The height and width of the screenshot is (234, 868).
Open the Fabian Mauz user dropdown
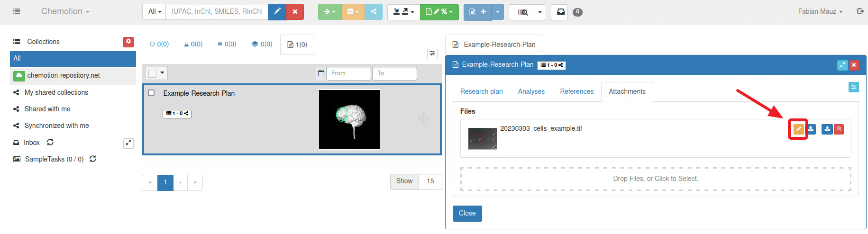tap(820, 11)
